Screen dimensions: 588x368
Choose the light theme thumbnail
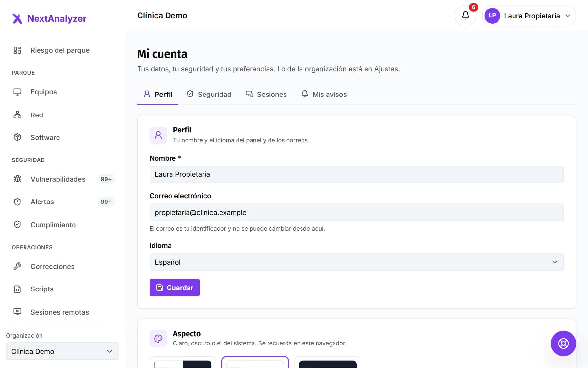(255, 362)
